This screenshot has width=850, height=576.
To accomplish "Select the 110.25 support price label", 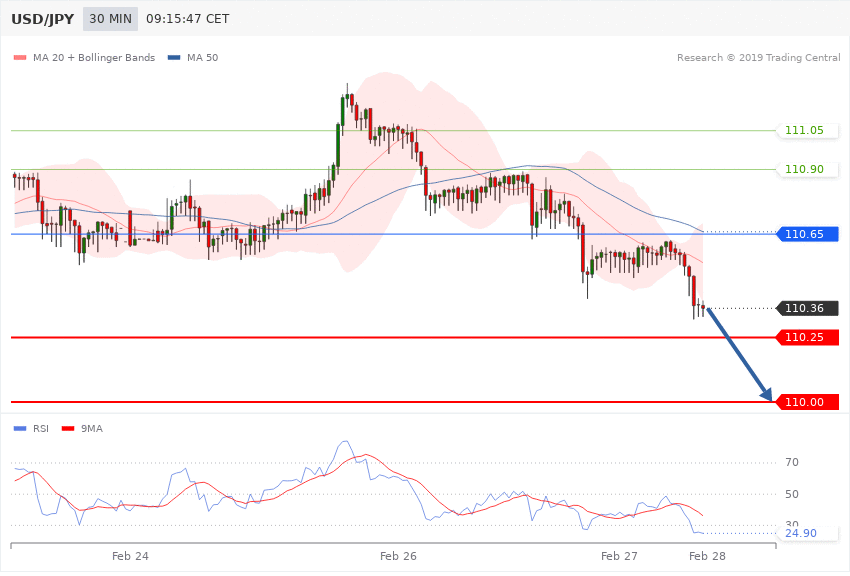I will coord(808,337).
